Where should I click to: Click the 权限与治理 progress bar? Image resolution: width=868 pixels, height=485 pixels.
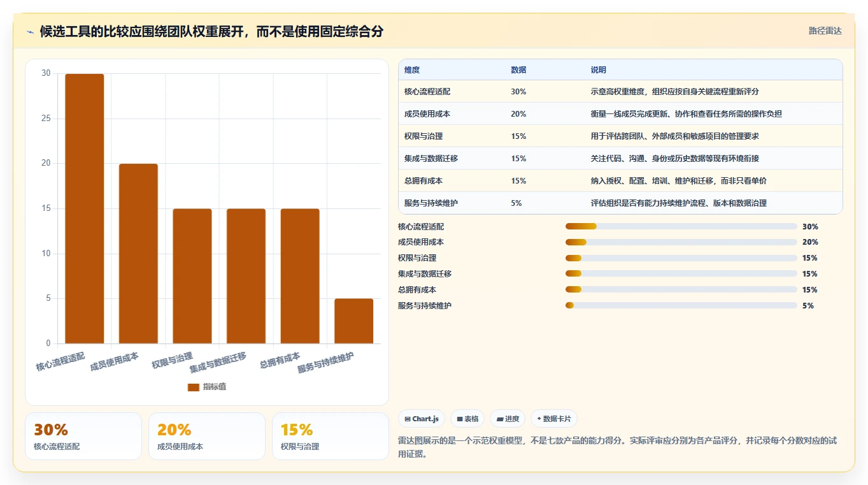pyautogui.click(x=681, y=258)
